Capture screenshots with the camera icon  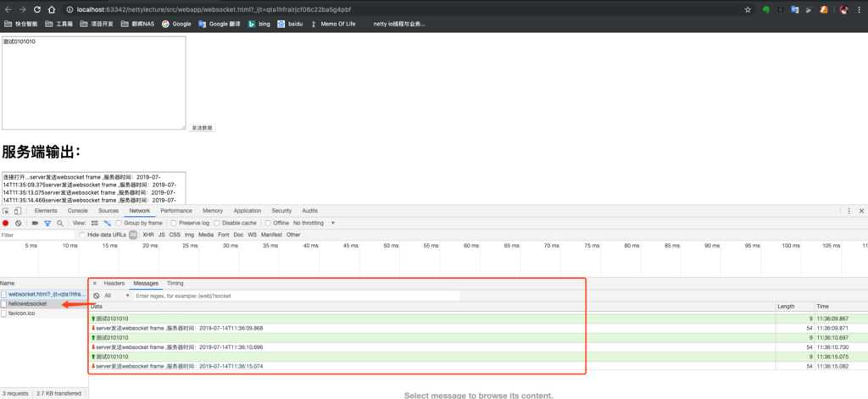pos(35,223)
